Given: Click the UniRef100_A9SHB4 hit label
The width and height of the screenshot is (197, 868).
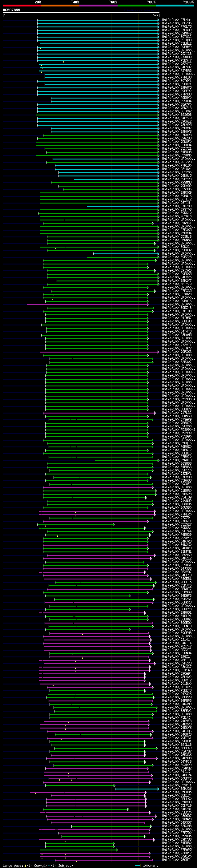Looking at the screenshot, I should click(177, 101).
